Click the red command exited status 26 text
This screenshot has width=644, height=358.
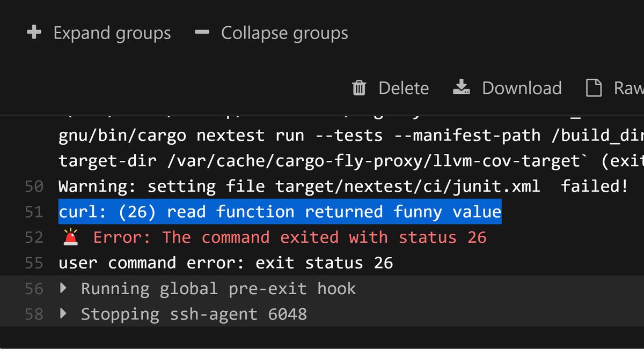290,237
